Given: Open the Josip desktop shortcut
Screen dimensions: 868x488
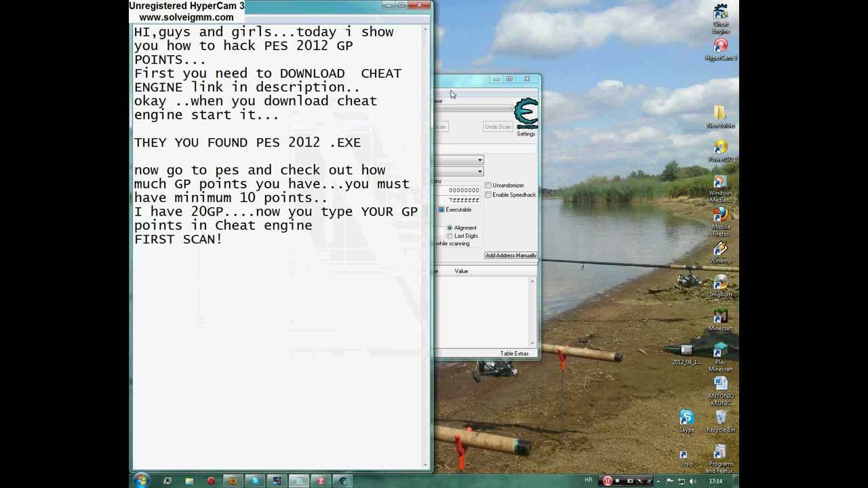Looking at the screenshot, I should [x=686, y=457].
